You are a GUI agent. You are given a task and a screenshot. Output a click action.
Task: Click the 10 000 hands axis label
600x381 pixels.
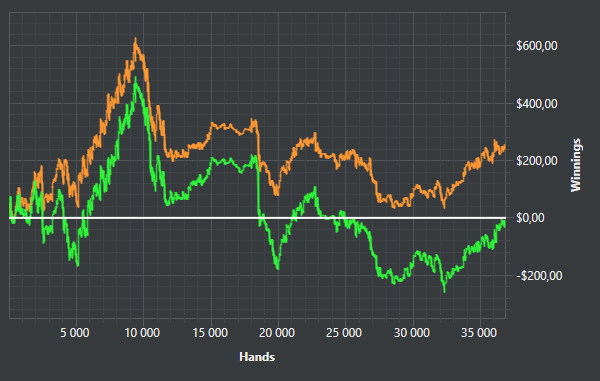click(142, 333)
